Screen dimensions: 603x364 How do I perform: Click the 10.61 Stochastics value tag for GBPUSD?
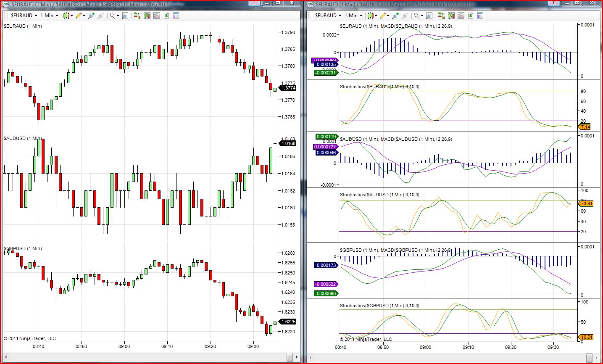point(585,337)
